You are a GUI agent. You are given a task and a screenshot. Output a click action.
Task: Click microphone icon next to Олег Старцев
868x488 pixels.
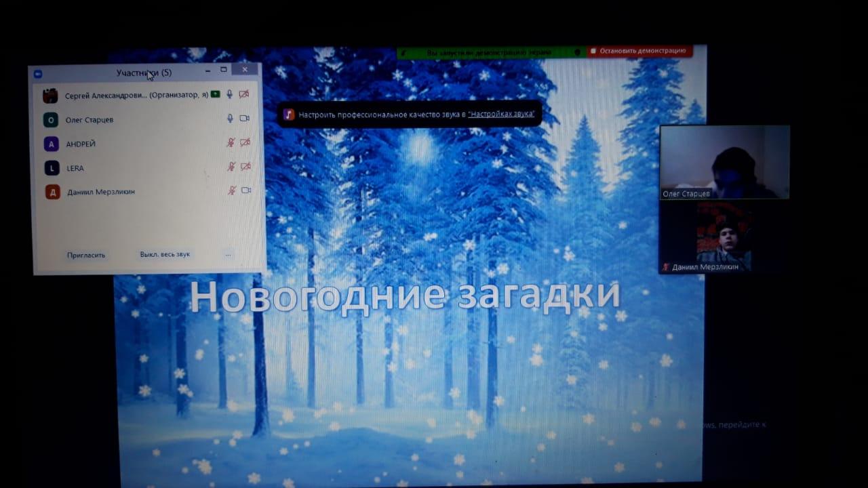coord(230,119)
